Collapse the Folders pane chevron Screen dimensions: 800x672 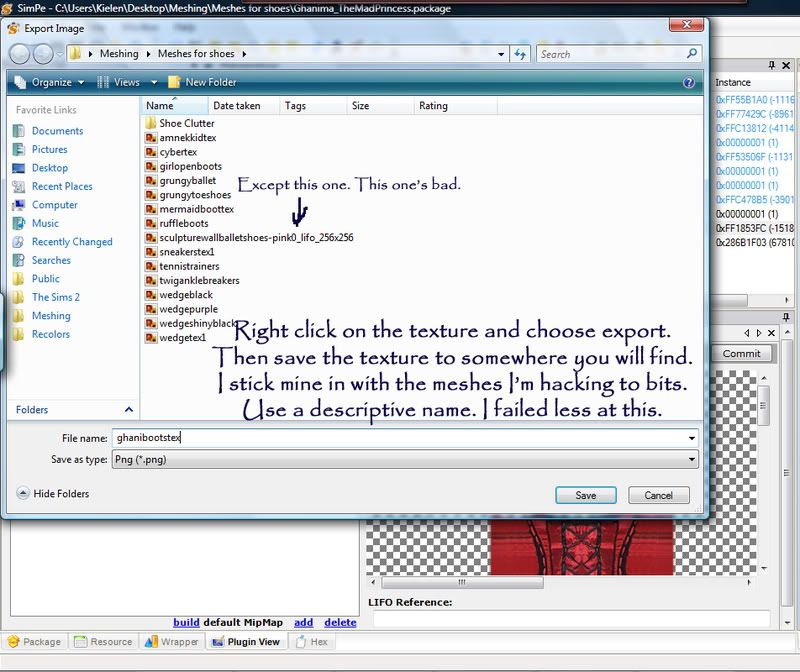pos(129,410)
